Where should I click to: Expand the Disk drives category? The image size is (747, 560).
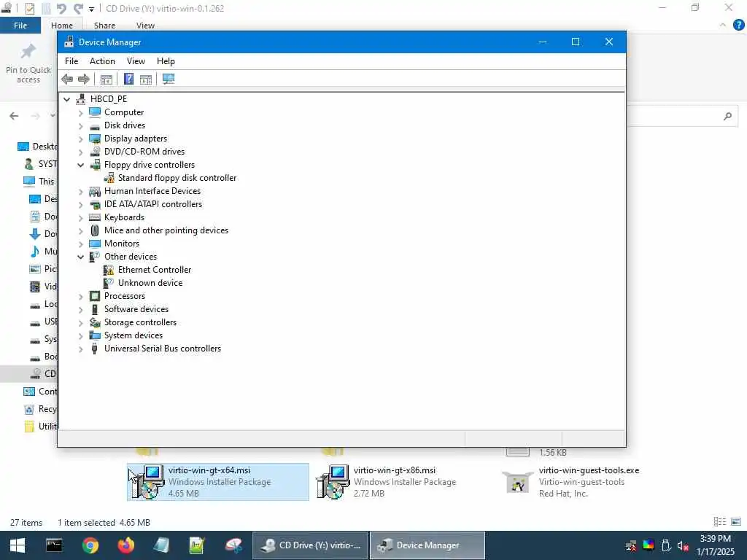[80, 125]
